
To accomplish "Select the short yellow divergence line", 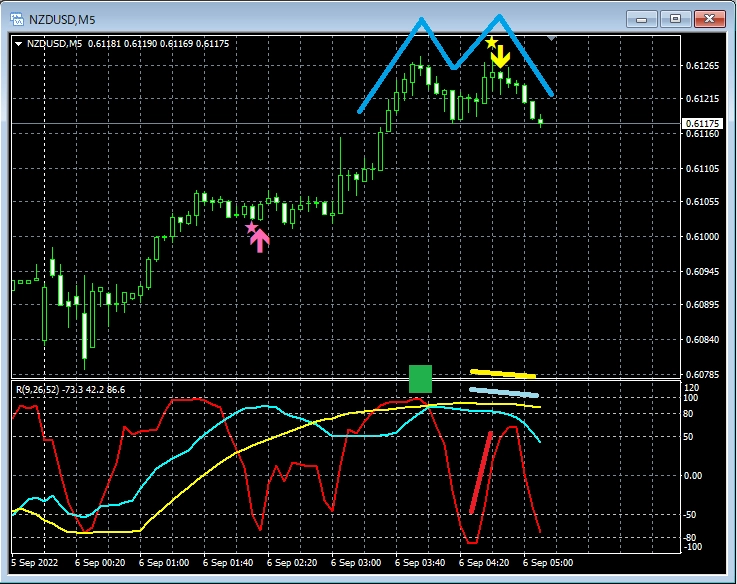I will (503, 374).
